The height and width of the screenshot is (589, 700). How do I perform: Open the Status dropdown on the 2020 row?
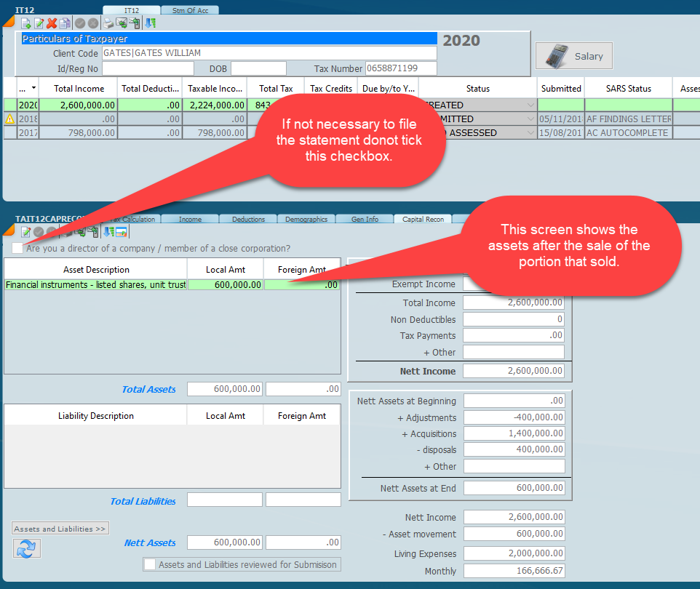(530, 105)
